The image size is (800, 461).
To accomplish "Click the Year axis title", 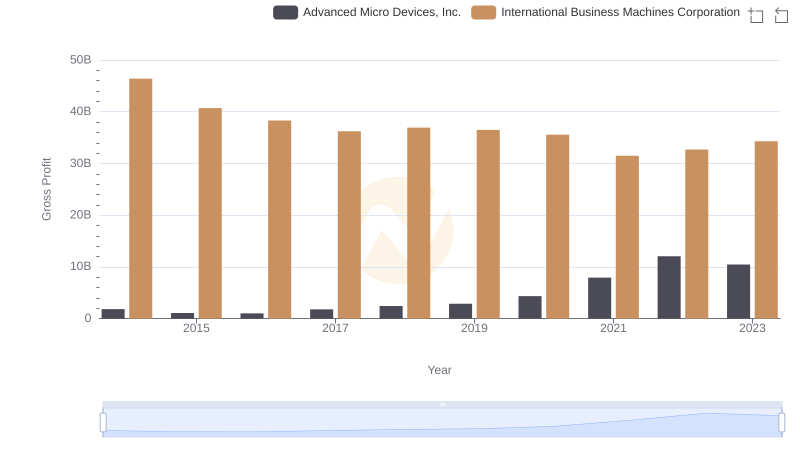I will coord(439,370).
